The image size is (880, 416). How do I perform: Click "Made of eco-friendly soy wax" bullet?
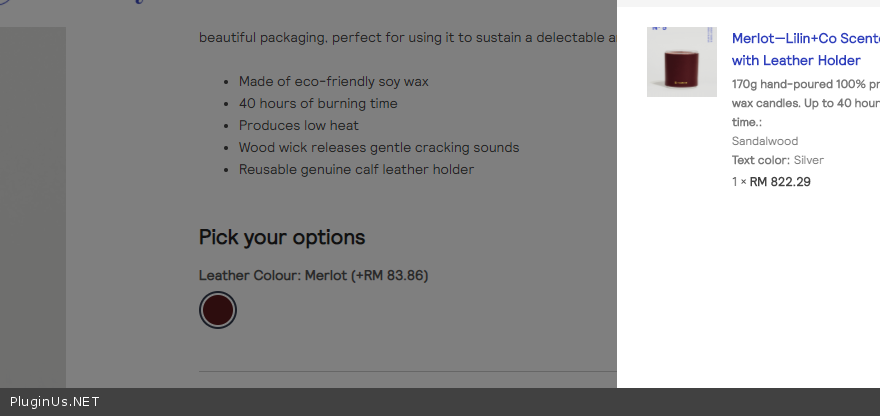333,81
